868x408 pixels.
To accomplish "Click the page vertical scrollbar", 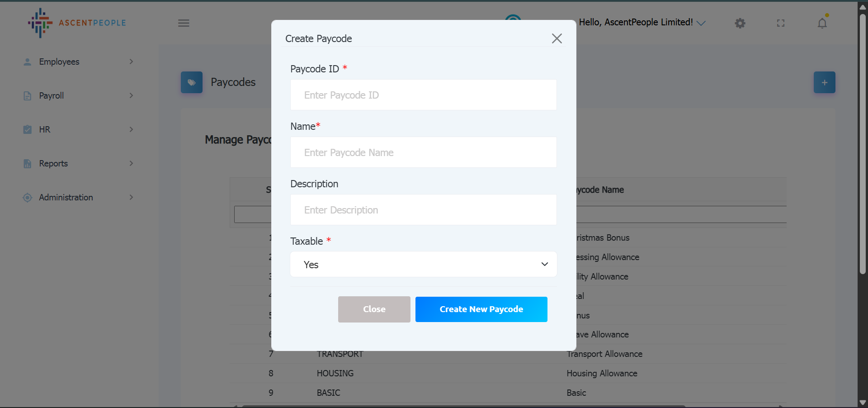I will coord(863,145).
